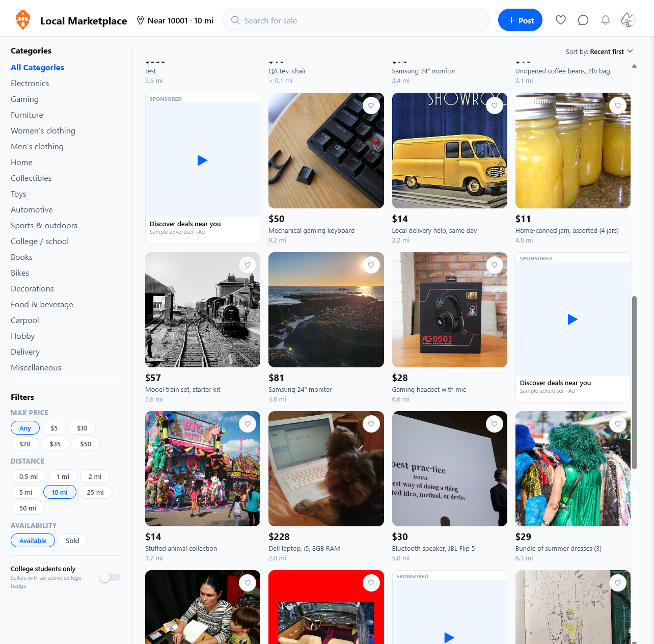Favorite the Bluetooth speaker JBL listing
This screenshot has width=654, height=644.
(495, 424)
